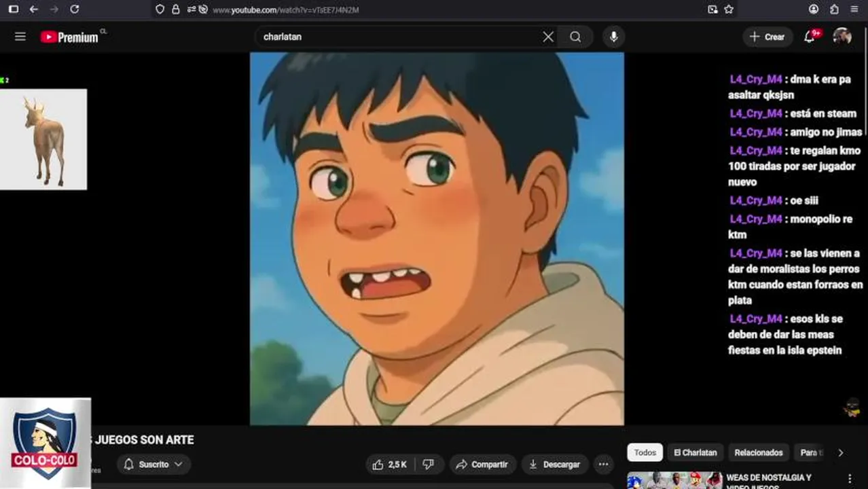Select the El Charlatan filter chip

(695, 452)
